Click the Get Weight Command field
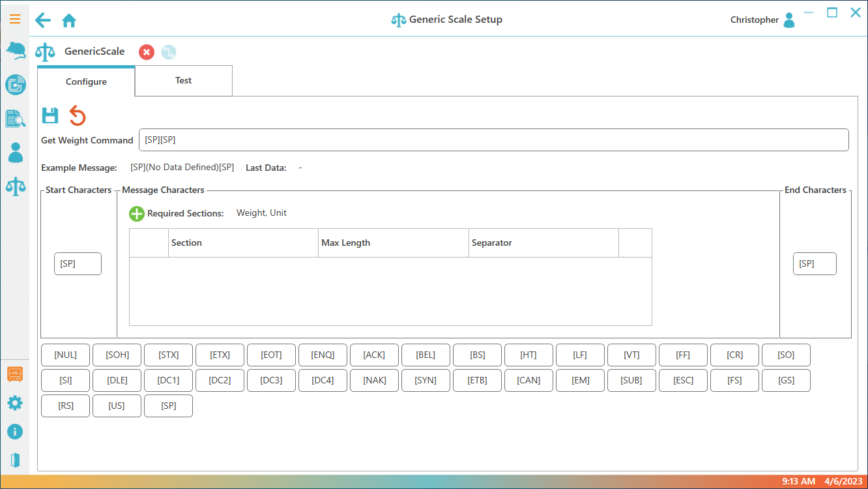The width and height of the screenshot is (868, 489). (493, 140)
